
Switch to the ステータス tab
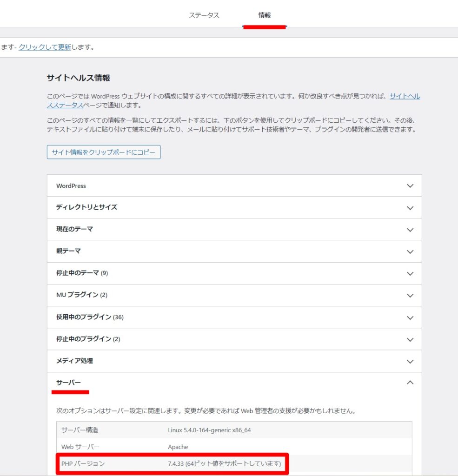coord(205,15)
